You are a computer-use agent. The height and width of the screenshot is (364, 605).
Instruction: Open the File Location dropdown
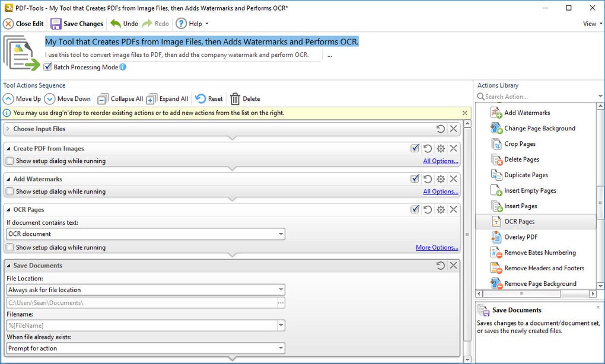point(146,289)
